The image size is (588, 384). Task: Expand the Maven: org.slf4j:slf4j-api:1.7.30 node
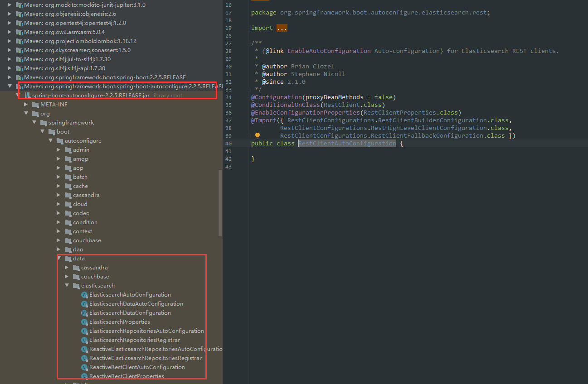click(x=10, y=68)
